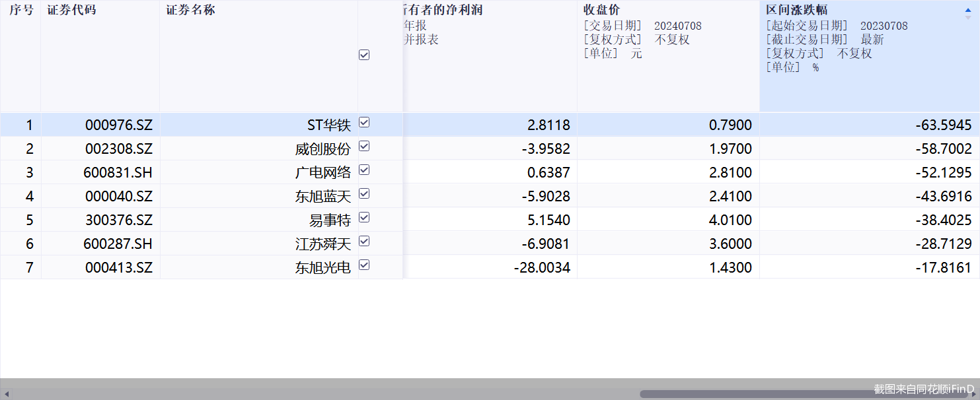Uncheck the 东旭蓝天 row checkbox
The height and width of the screenshot is (400, 980).
pyautogui.click(x=364, y=194)
